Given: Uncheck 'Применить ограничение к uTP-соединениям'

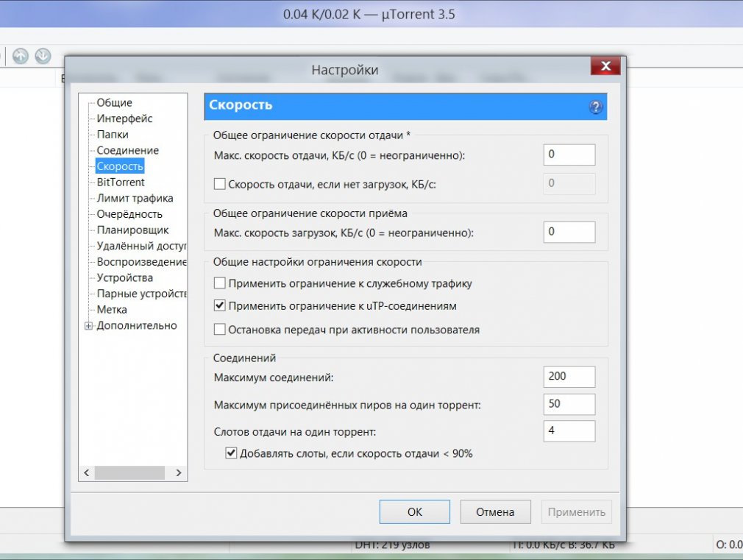Looking at the screenshot, I should click(219, 305).
